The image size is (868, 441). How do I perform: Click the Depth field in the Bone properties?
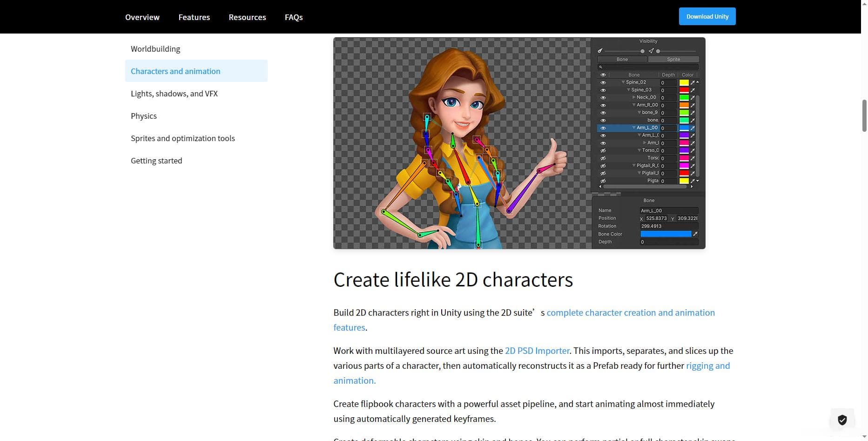click(x=669, y=242)
